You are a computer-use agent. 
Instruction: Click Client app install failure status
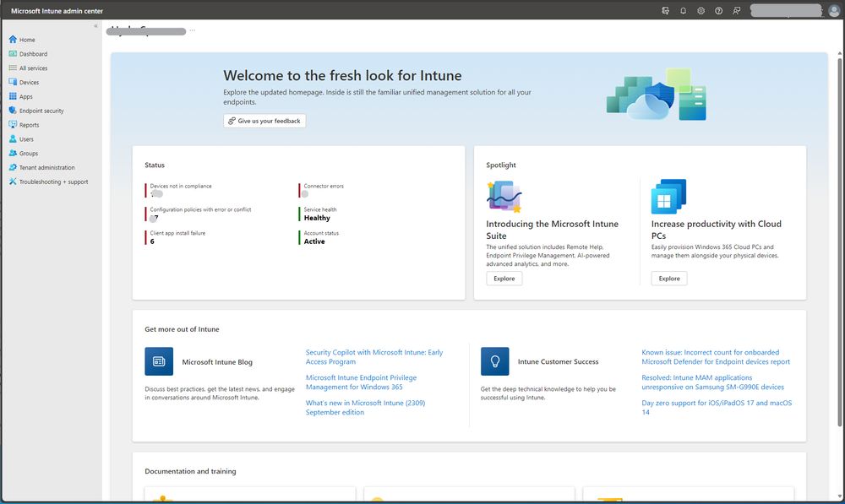pos(177,237)
